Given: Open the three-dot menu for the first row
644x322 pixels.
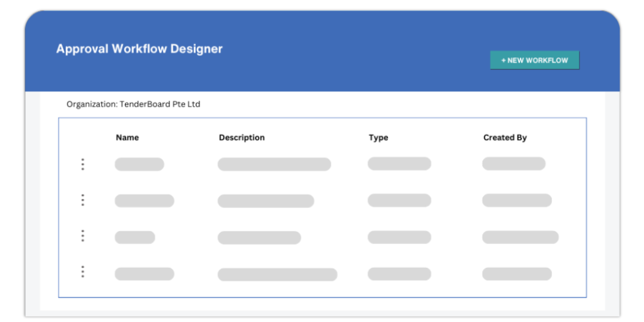Looking at the screenshot, I should [82, 164].
